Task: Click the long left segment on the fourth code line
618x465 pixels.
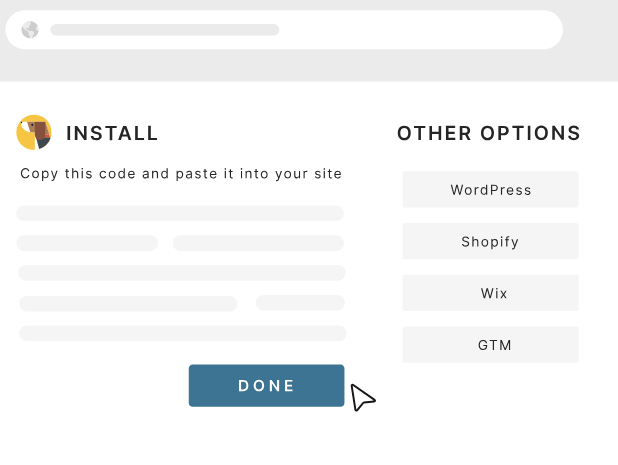Action: pos(128,303)
